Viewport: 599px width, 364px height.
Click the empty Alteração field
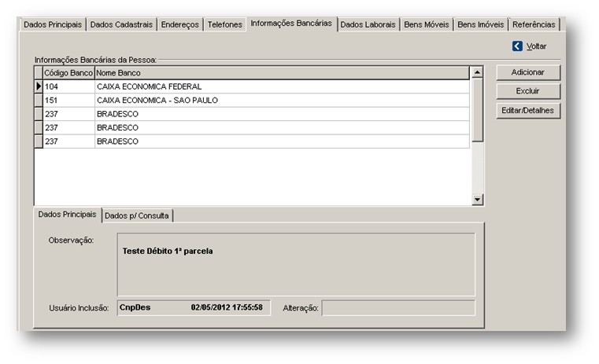coord(398,308)
